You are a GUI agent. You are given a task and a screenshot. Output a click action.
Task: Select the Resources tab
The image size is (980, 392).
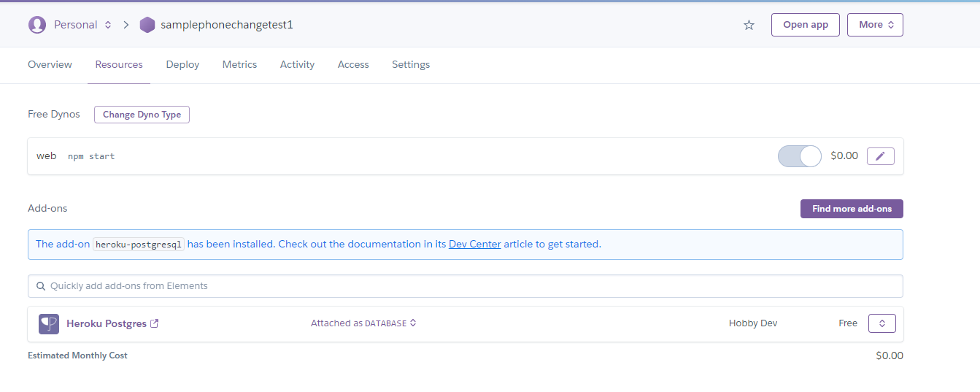(119, 64)
